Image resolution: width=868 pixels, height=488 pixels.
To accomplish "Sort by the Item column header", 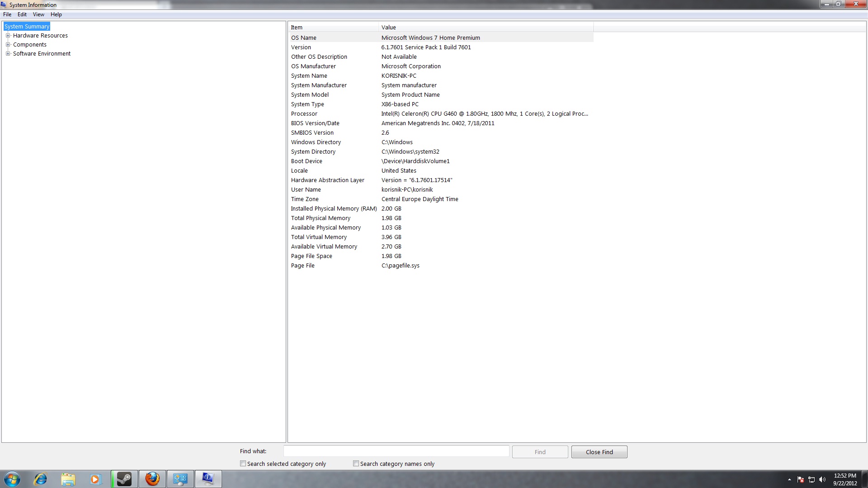I will 333,27.
